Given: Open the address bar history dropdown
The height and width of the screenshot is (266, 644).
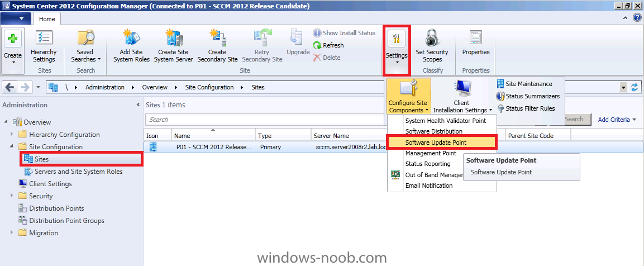Looking at the screenshot, I should pyautogui.click(x=624, y=88).
